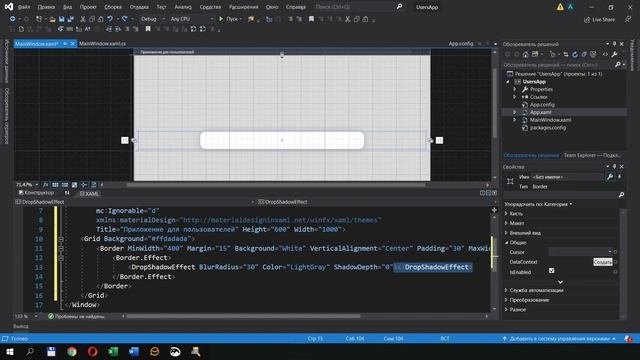640x360 pixels.
Task: Open the Сборка menu
Action: 113,7
